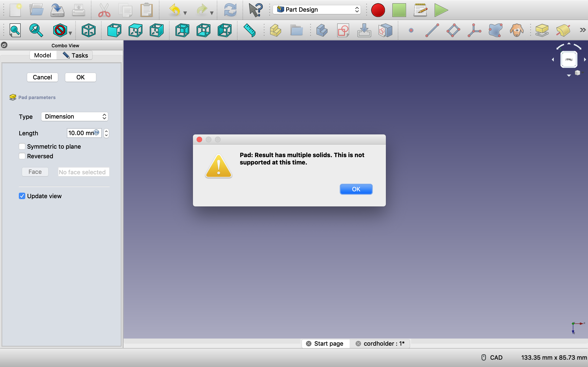Click the Pad tool icon
This screenshot has width=588, height=367.
[x=542, y=30]
